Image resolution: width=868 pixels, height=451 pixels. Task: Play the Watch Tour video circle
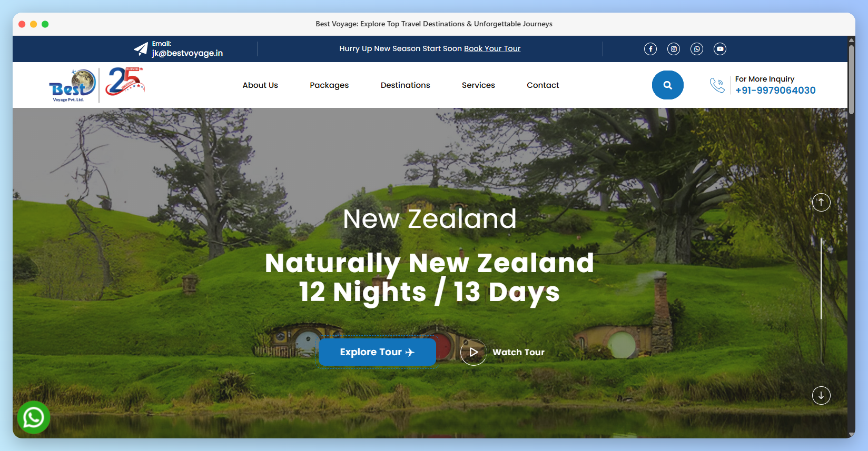coord(474,352)
